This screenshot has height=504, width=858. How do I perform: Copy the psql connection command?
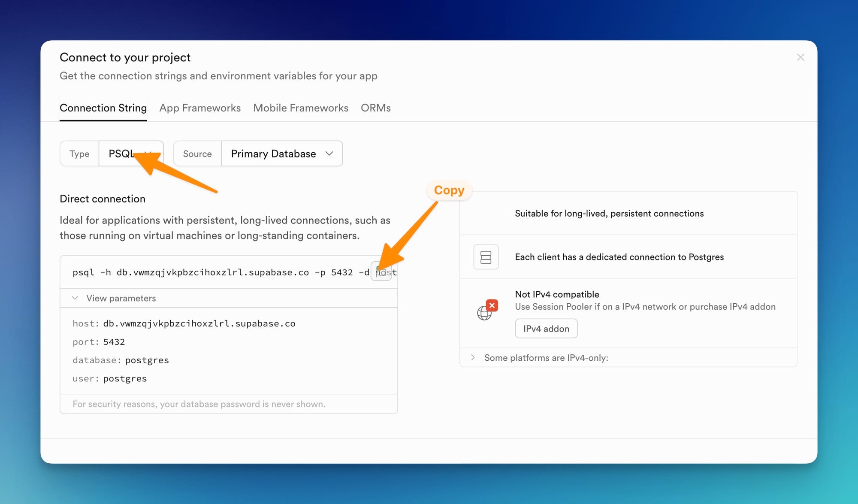(x=381, y=272)
